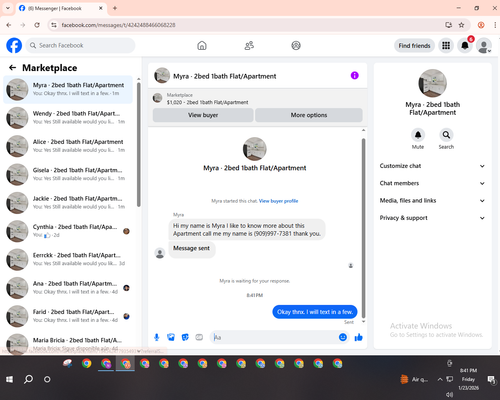Screen dimensions: 500x400
Task: Open Farid conversation in chat list
Action: (x=68, y=316)
